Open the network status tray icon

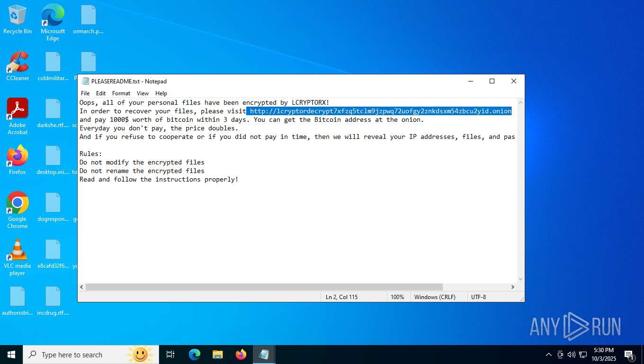583,355
